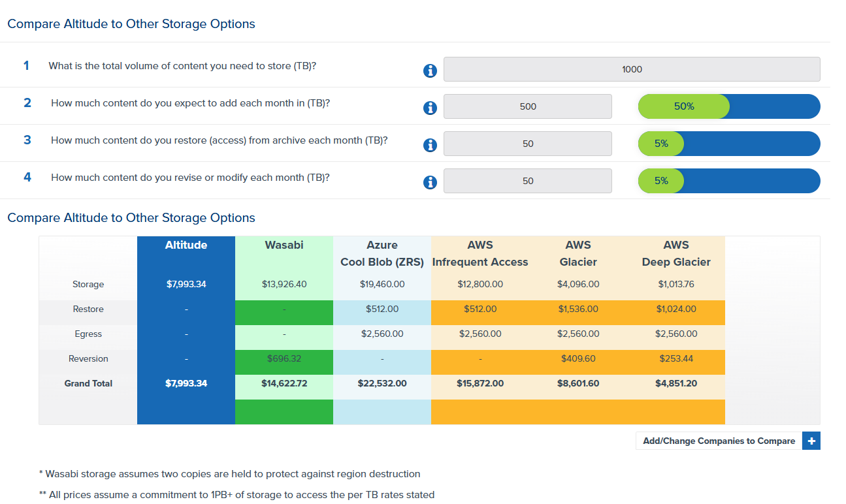Screen dimensions: 846x504
Task: Click the monthly added content field showing 500
Action: [528, 106]
